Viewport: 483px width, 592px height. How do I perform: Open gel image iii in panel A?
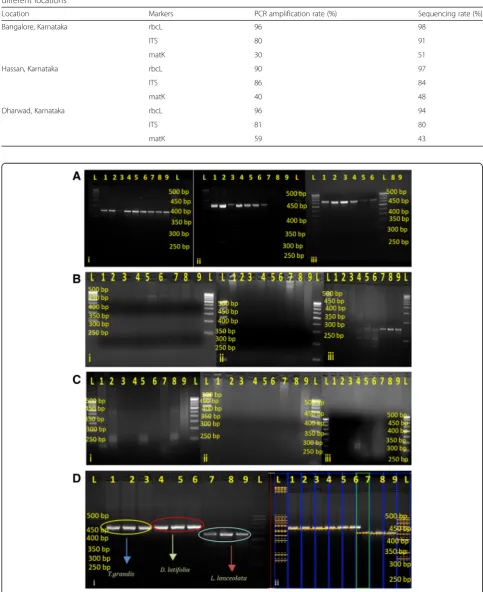(x=359, y=218)
